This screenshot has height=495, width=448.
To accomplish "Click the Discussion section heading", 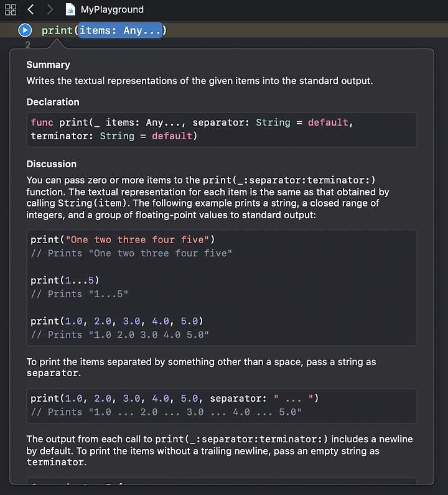I will tap(51, 164).
